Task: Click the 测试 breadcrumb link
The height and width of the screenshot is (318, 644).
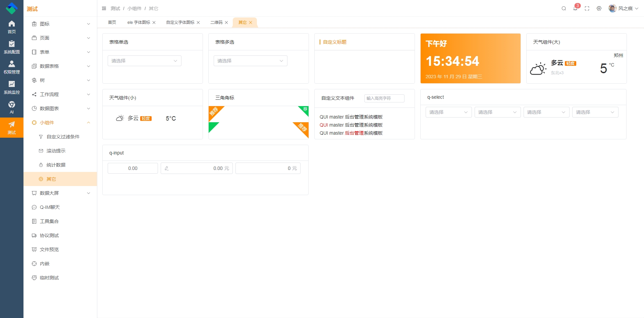Action: click(x=115, y=8)
